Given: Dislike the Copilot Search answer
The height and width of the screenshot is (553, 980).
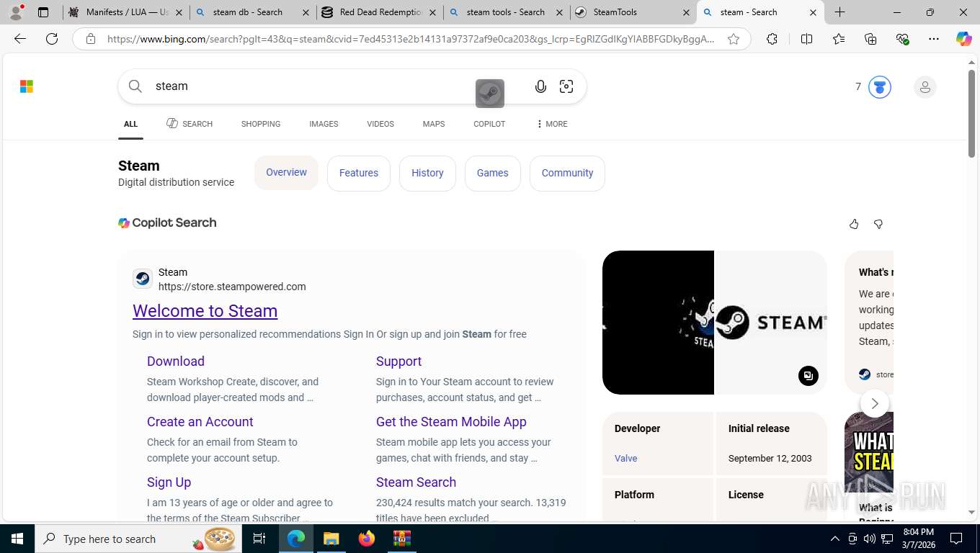Looking at the screenshot, I should coord(878,224).
